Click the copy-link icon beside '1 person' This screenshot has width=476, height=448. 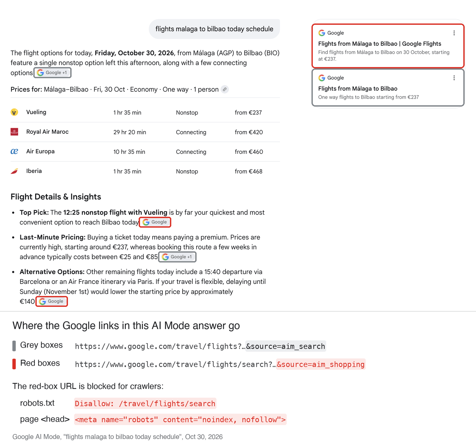[225, 89]
